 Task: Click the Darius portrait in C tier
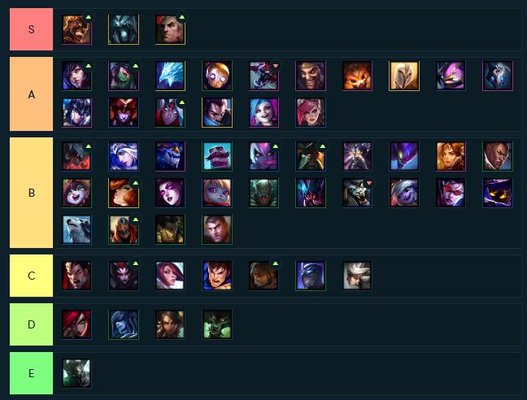click(x=77, y=276)
